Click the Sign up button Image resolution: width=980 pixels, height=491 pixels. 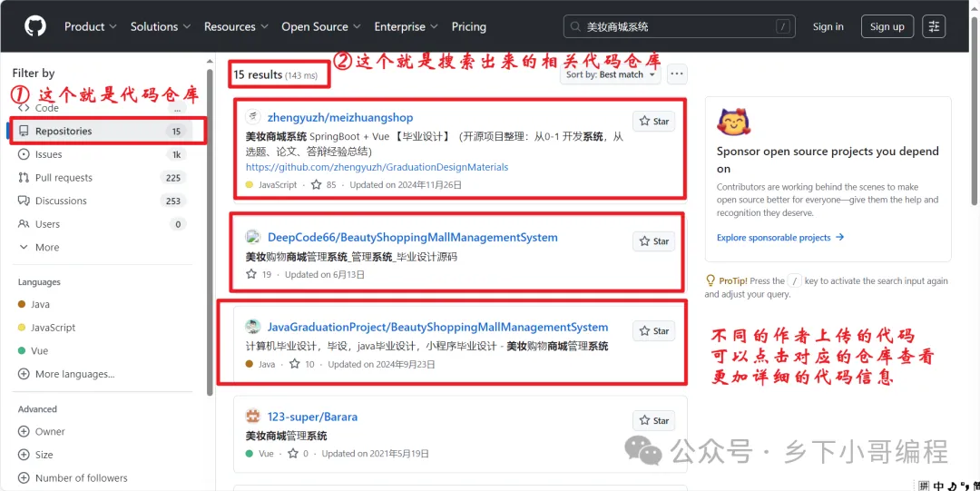pyautogui.click(x=887, y=26)
